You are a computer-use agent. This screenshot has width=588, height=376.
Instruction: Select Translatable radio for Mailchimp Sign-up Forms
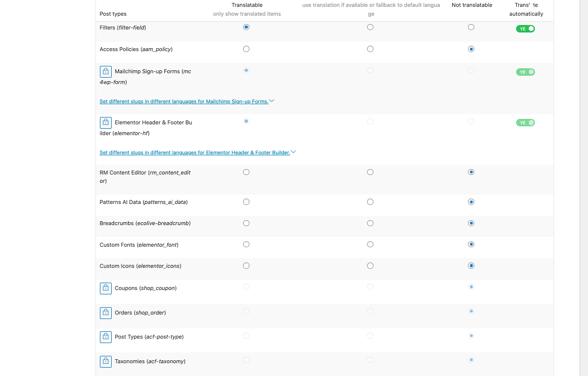(247, 70)
